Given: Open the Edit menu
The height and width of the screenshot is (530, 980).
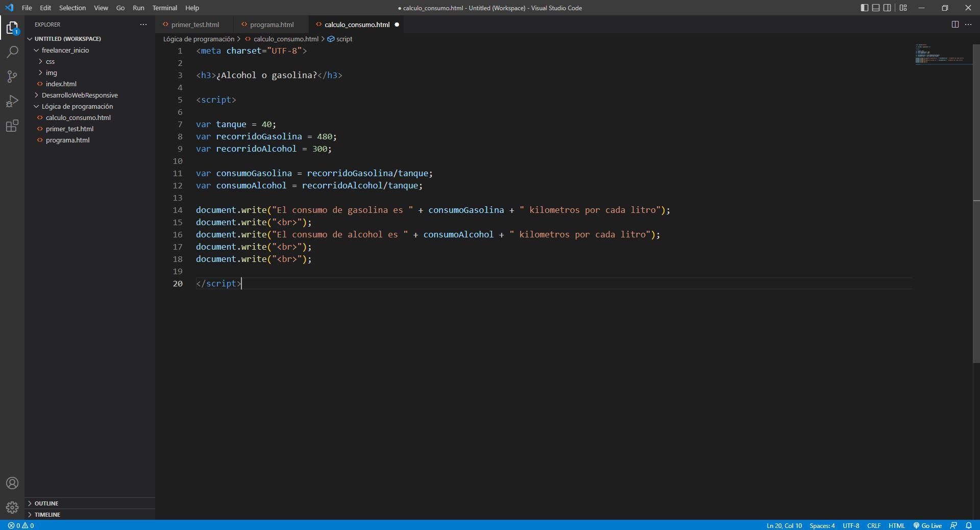Looking at the screenshot, I should point(45,8).
